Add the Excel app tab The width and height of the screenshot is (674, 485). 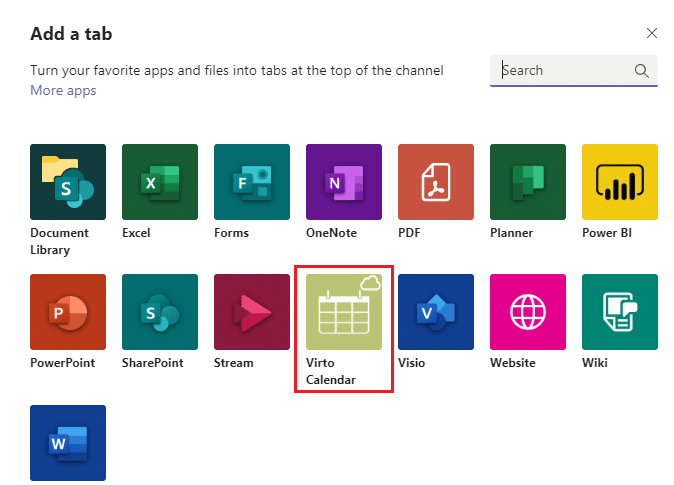click(160, 182)
